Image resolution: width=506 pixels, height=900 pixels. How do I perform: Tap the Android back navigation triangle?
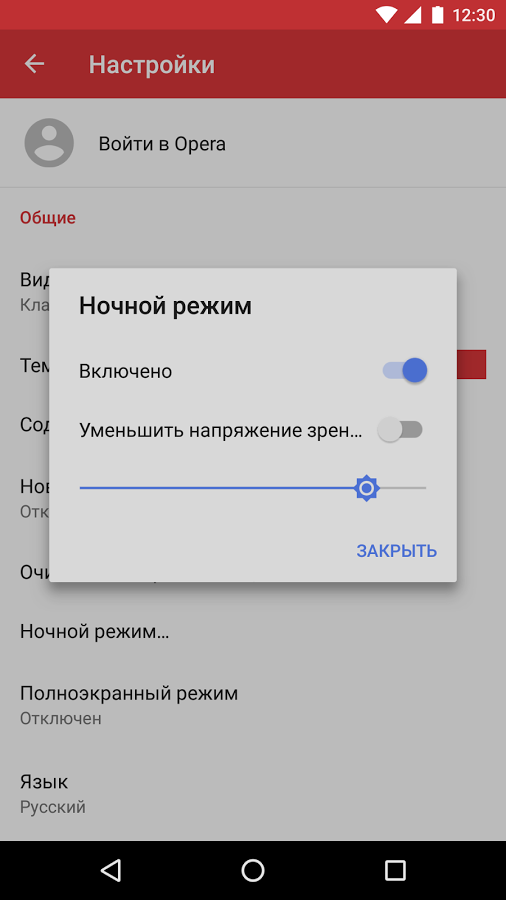110,870
